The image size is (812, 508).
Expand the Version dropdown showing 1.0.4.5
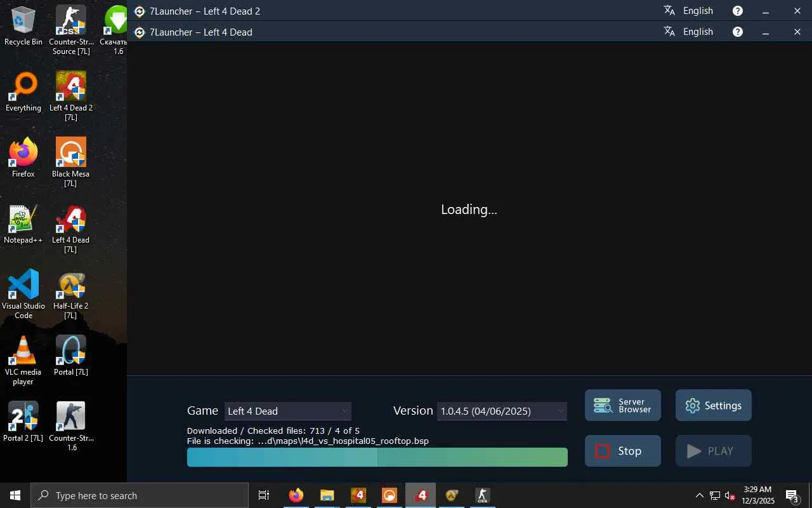tap(502, 411)
